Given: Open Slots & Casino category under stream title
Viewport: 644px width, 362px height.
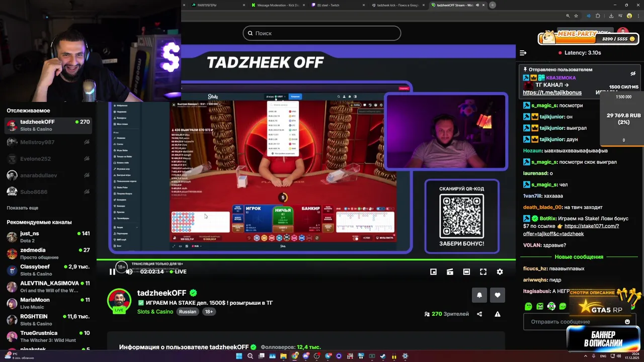Looking at the screenshot, I should pos(155,312).
